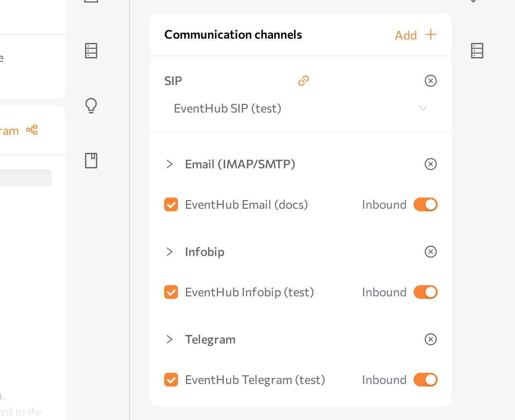
Task: Remove the SIP channel
Action: [431, 81]
